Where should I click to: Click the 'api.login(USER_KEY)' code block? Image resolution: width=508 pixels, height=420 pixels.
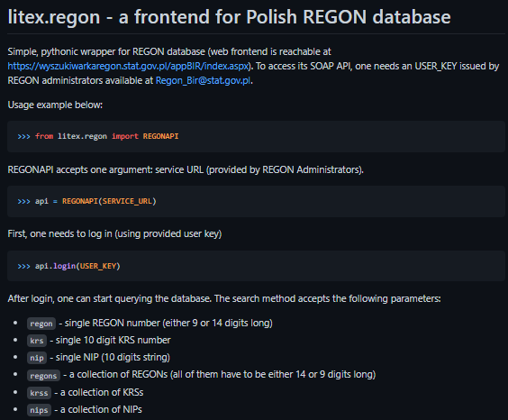click(x=256, y=266)
